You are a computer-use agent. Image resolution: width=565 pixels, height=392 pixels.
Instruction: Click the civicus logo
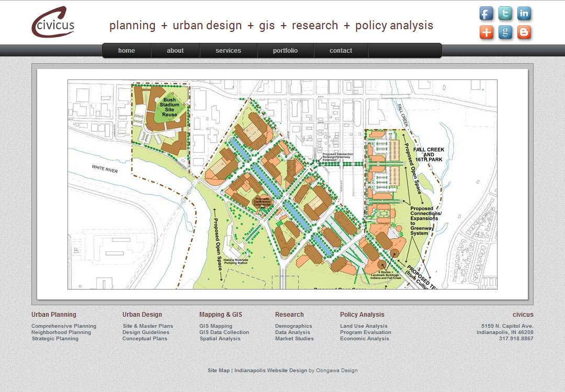53,22
